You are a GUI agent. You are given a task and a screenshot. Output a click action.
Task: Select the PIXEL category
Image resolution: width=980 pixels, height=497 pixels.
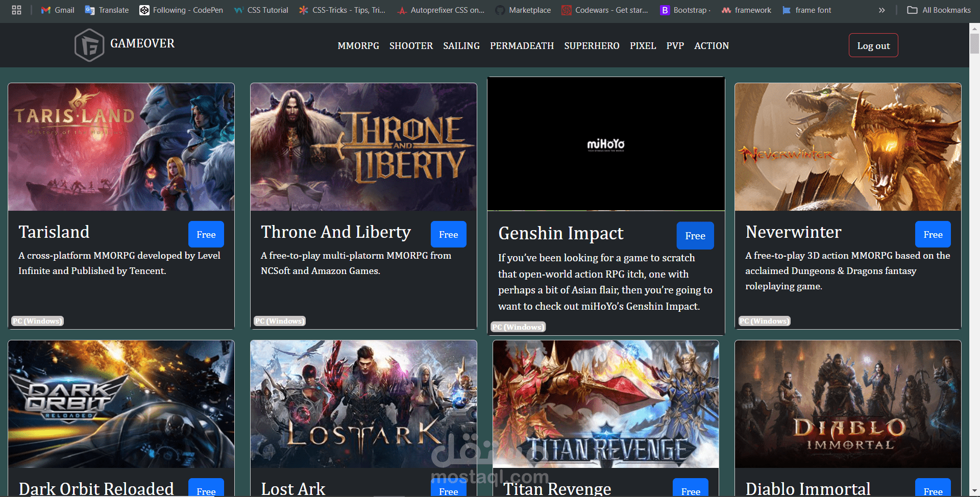pyautogui.click(x=643, y=46)
